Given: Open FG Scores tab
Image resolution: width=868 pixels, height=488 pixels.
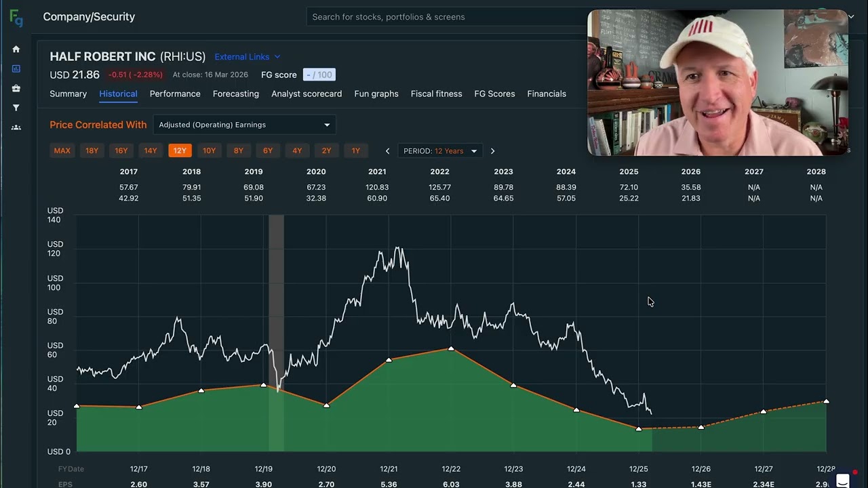Looking at the screenshot, I should point(494,94).
